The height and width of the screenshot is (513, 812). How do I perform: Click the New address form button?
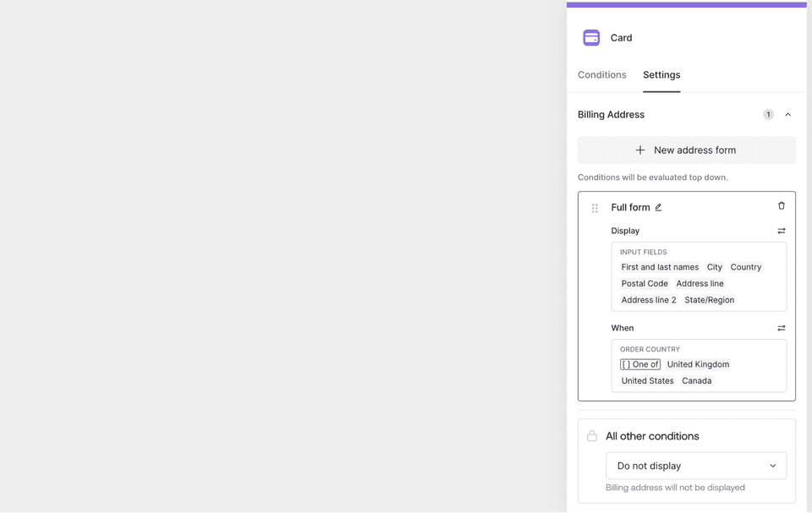[687, 150]
